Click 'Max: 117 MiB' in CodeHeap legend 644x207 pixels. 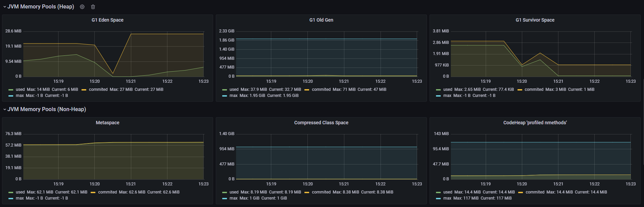click(466, 198)
